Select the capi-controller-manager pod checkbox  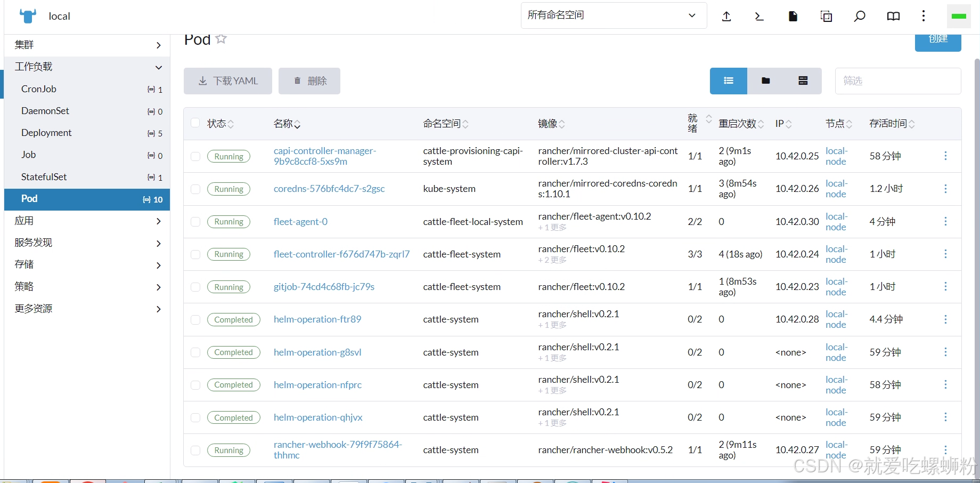[x=195, y=156]
